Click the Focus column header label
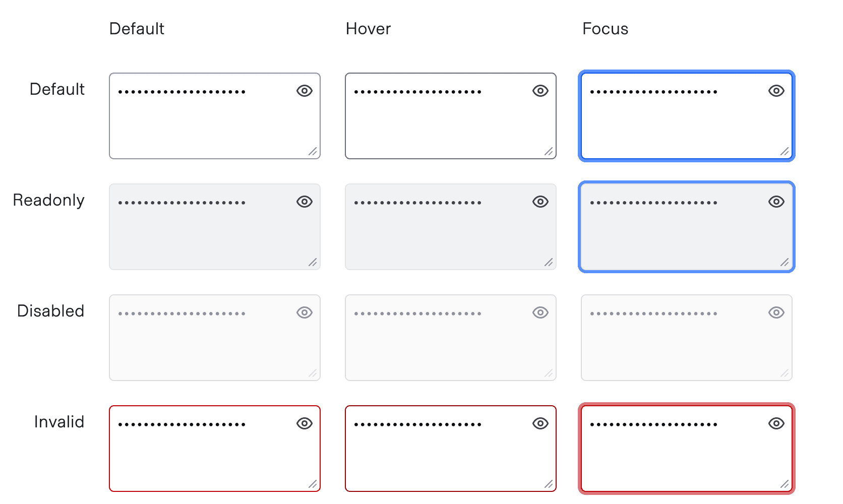The height and width of the screenshot is (504, 843). point(605,29)
